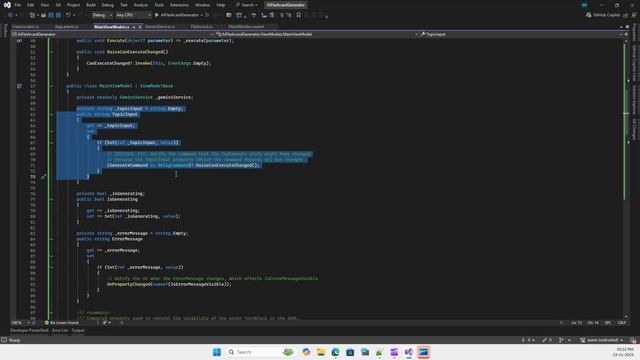The width and height of the screenshot is (640, 360).
Task: Open the Build menu
Action: coord(91,5)
